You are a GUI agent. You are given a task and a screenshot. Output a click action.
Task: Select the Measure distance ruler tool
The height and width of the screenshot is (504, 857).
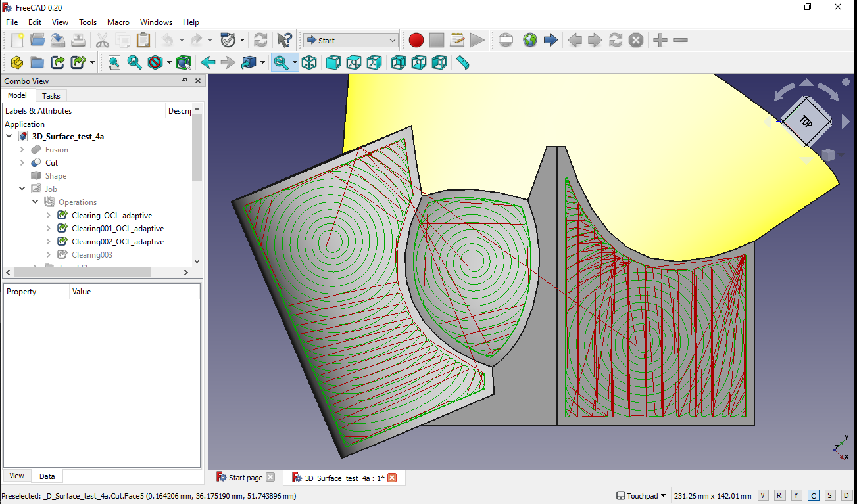(x=463, y=62)
